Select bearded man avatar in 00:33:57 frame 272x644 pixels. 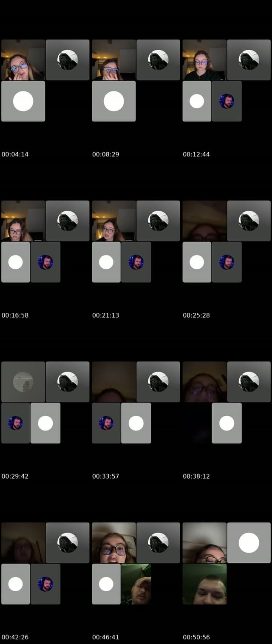(x=106, y=423)
